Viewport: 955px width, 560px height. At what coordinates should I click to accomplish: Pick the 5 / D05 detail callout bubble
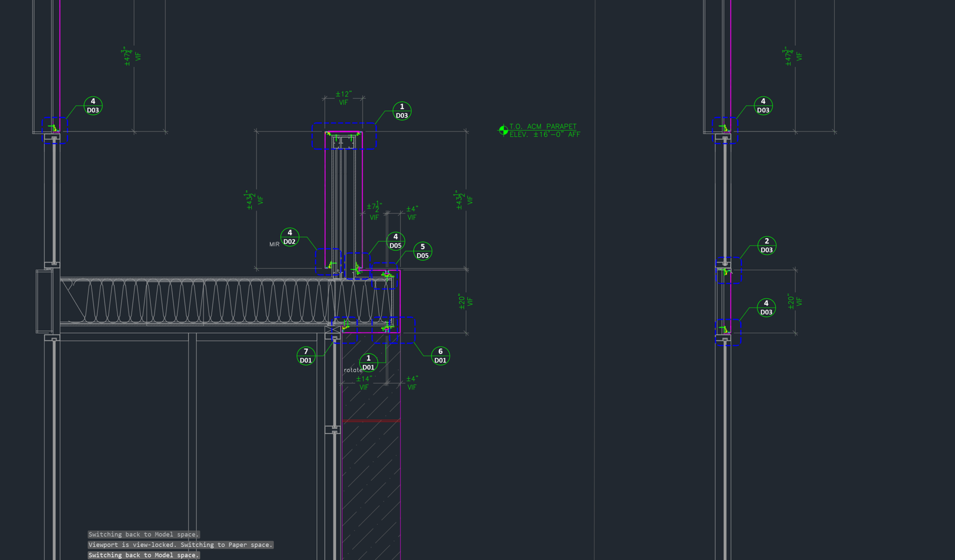point(423,251)
